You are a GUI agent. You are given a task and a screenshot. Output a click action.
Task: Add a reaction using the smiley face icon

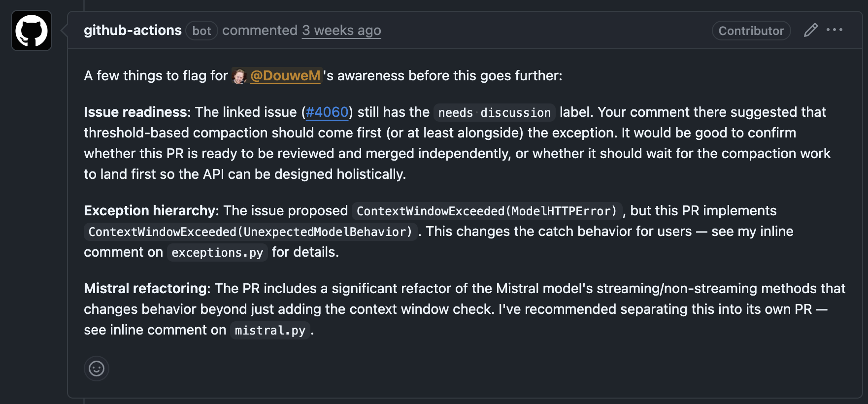(97, 369)
